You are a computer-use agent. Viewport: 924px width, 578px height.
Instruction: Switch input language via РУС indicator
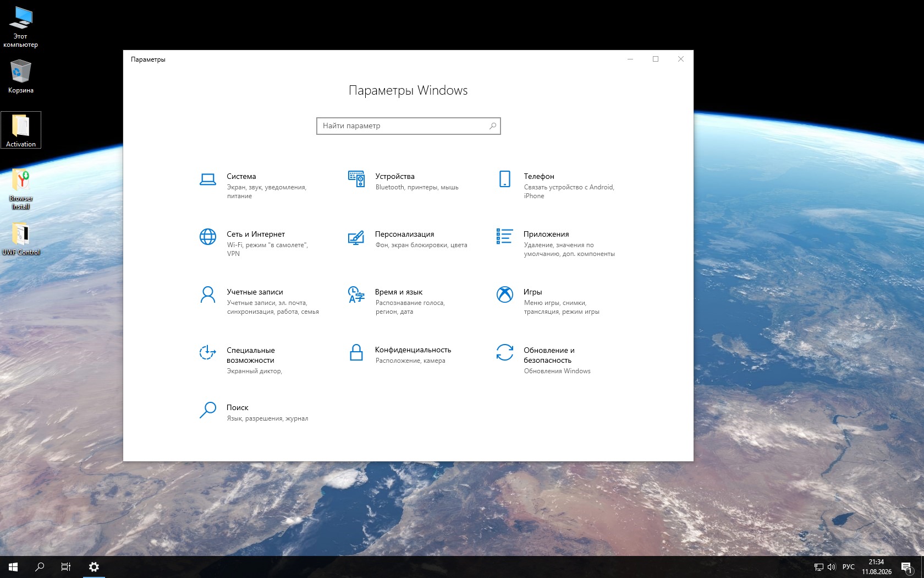[849, 567]
